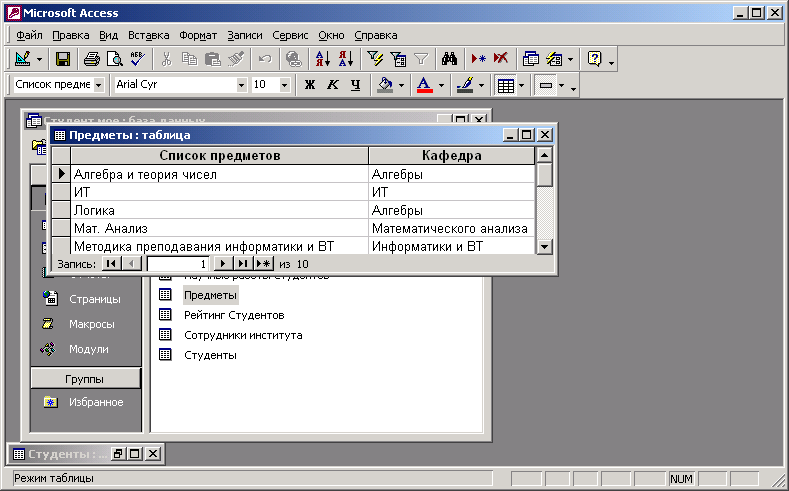Click the Insert Hyperlink globe icon
The height and width of the screenshot is (491, 789).
(x=294, y=59)
